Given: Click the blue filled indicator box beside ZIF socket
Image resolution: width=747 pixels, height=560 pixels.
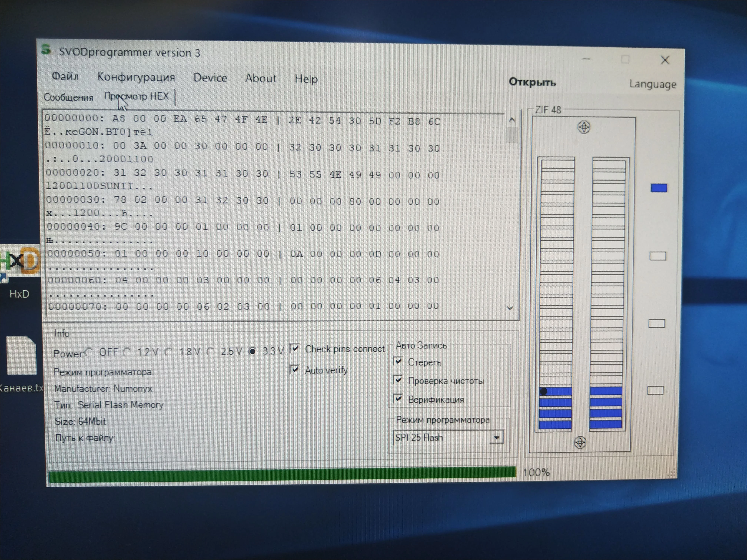Looking at the screenshot, I should 659,188.
